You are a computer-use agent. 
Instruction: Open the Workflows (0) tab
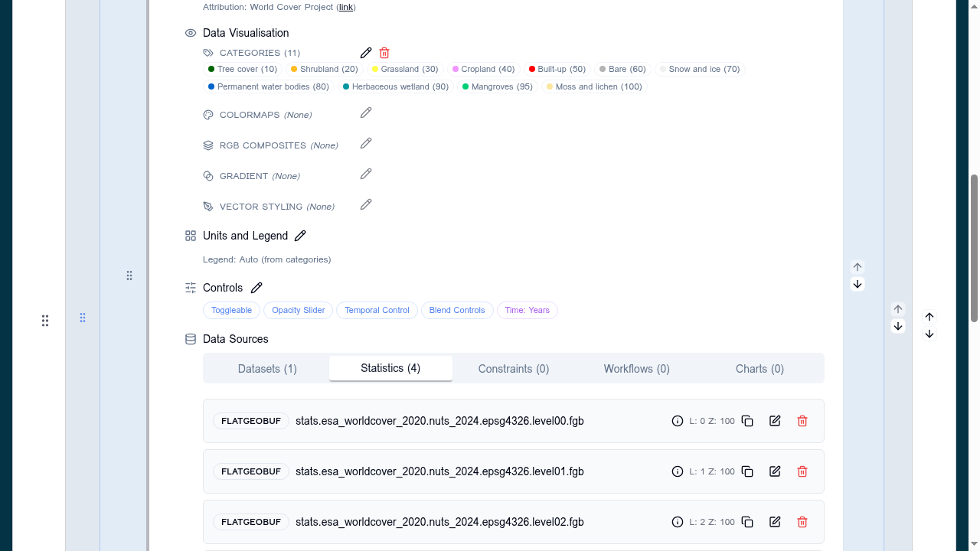pos(637,369)
